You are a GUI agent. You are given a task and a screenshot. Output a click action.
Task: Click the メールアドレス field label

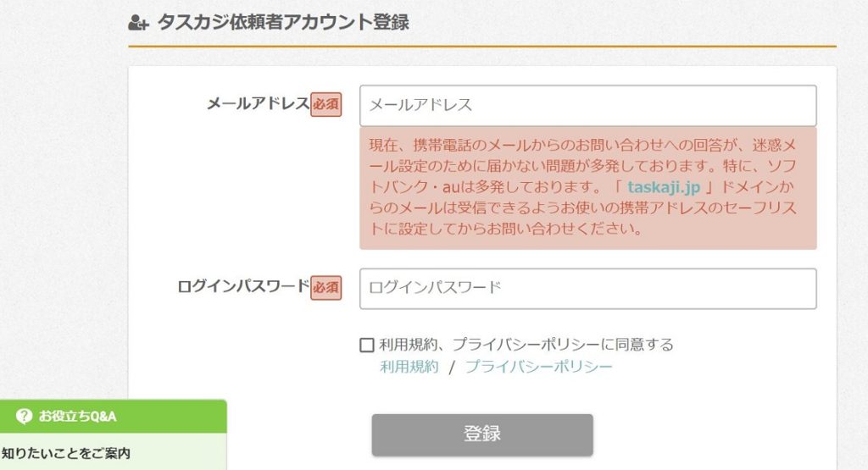point(258,103)
